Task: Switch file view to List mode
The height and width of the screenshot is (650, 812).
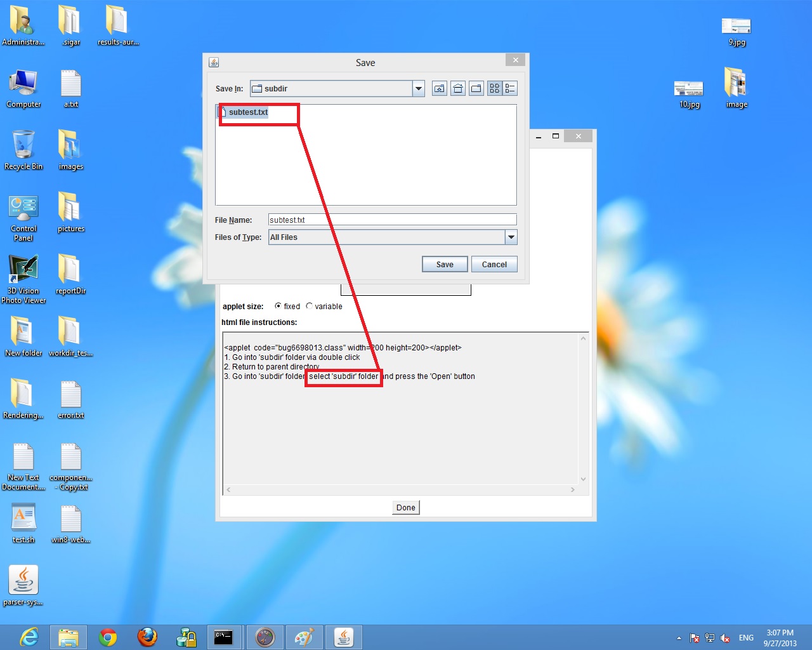Action: pyautogui.click(x=494, y=89)
